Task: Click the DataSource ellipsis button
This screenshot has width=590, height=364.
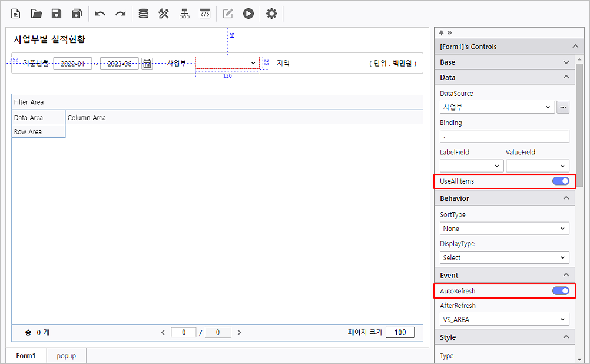Action: click(563, 107)
